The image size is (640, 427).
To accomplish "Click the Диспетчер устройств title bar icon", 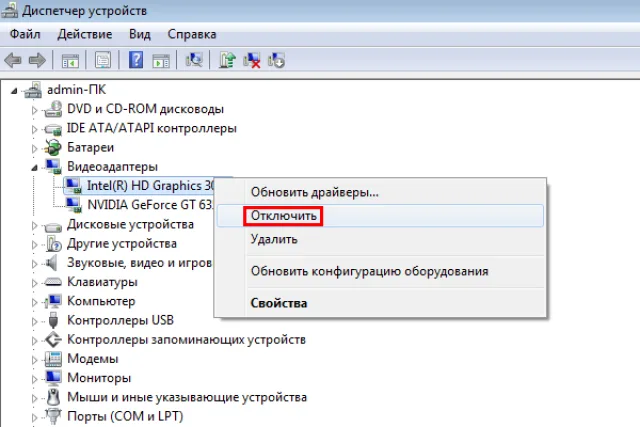I will coord(9,10).
